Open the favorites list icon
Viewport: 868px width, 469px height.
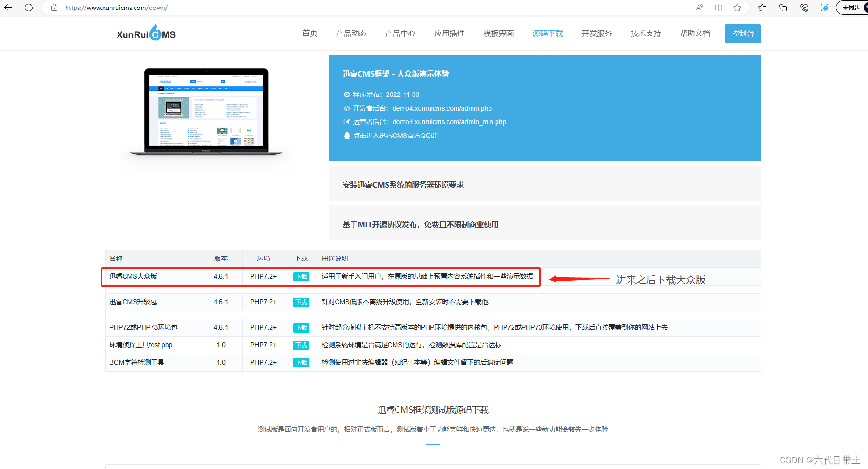762,8
